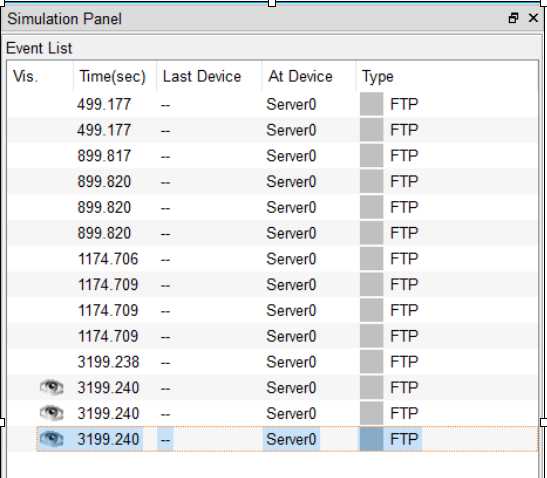The width and height of the screenshot is (547, 478).
Task: Click blue FTP color swatch in selected row
Action: click(x=372, y=439)
